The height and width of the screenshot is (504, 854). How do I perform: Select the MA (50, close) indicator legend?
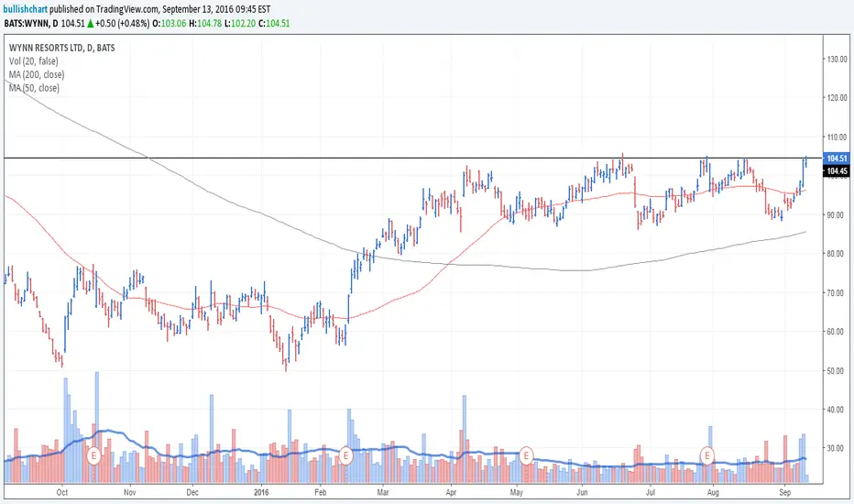point(34,88)
